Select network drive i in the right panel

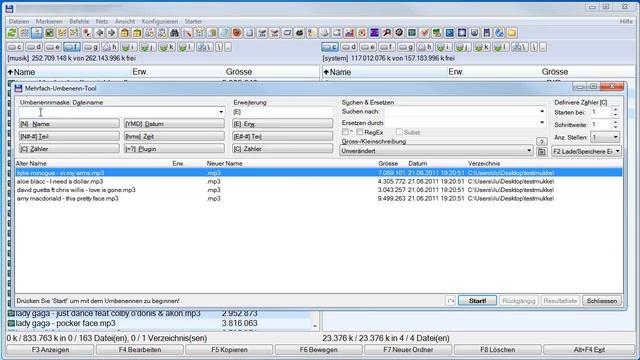443,47
